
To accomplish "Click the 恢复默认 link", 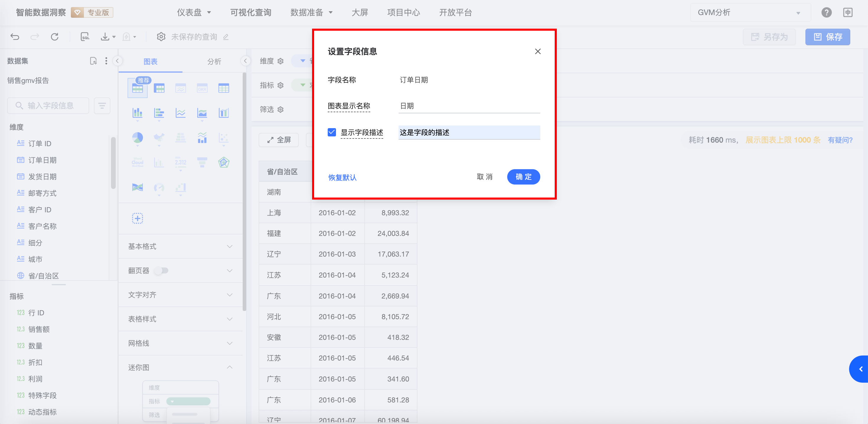I will (342, 177).
